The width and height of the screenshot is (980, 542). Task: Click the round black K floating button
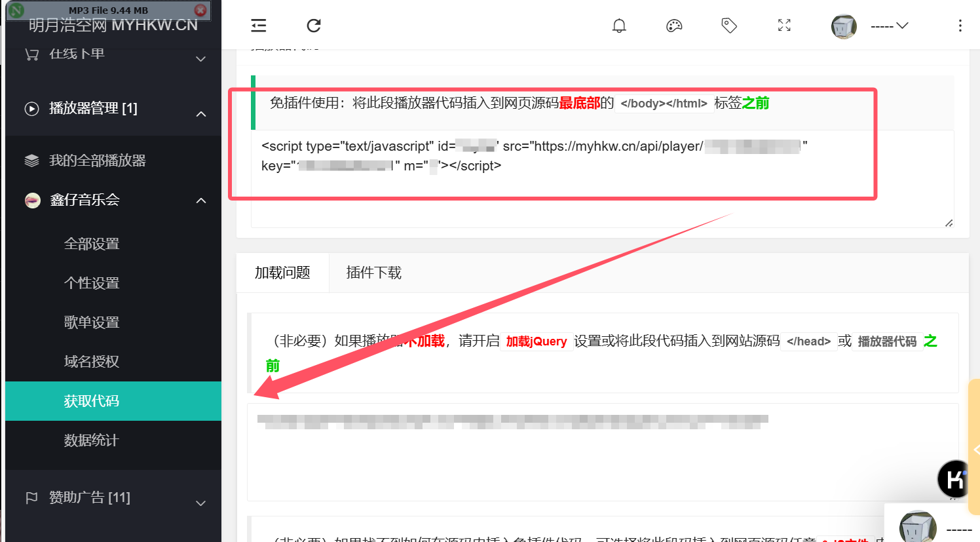[x=954, y=479]
